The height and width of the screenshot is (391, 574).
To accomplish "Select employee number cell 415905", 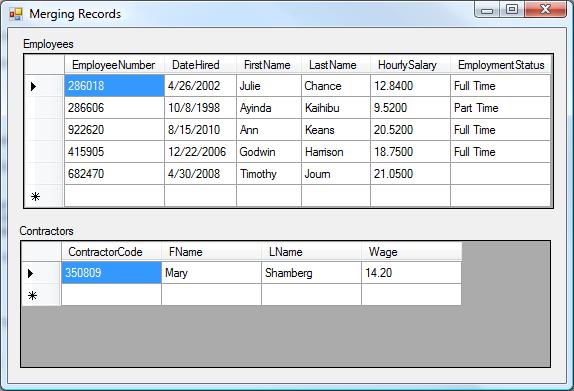I will [x=114, y=152].
